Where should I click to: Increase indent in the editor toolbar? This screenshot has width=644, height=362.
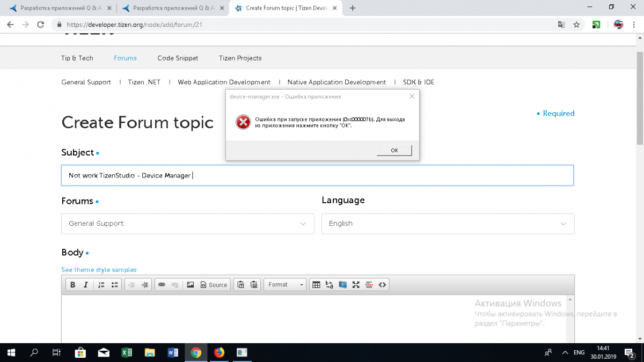pos(145,285)
